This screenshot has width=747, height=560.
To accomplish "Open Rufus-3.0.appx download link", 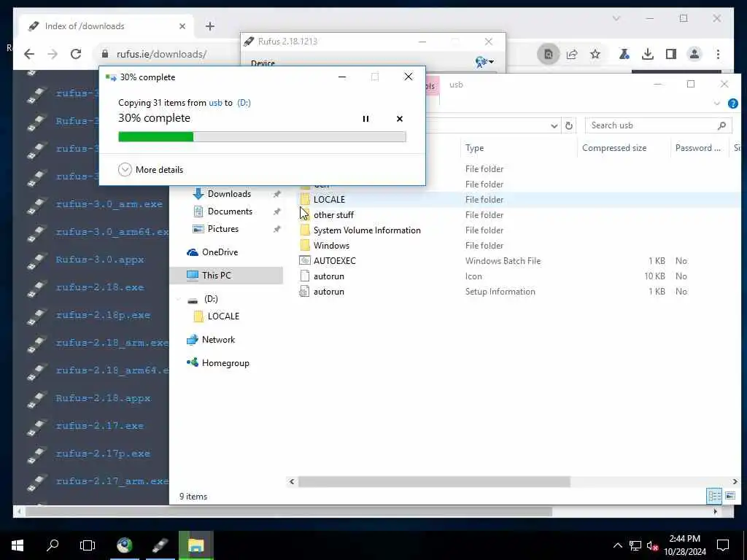I will point(99,260).
